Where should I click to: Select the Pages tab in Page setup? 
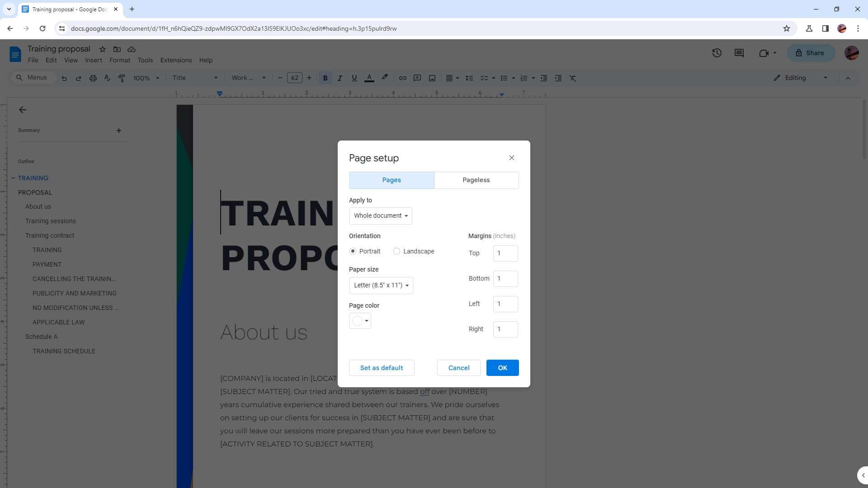(392, 180)
